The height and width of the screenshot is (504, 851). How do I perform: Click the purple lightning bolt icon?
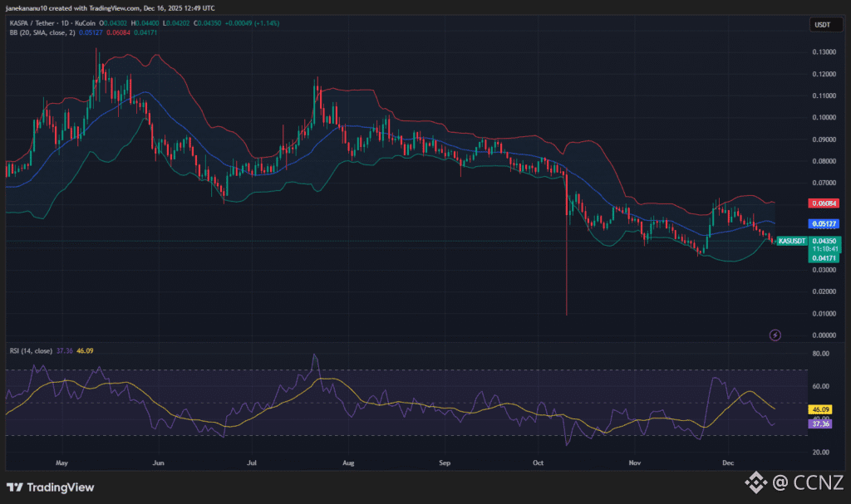[775, 335]
